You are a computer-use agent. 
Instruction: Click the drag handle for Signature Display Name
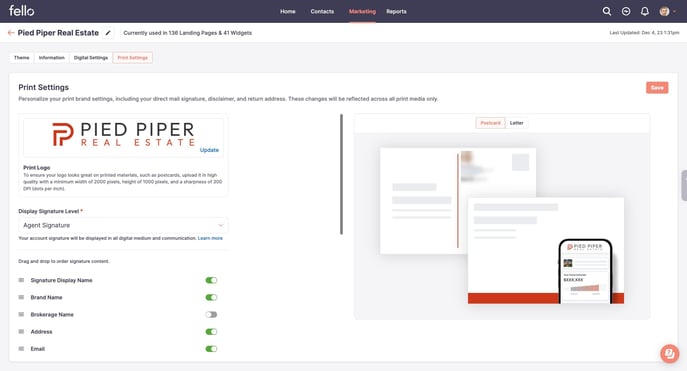point(21,280)
